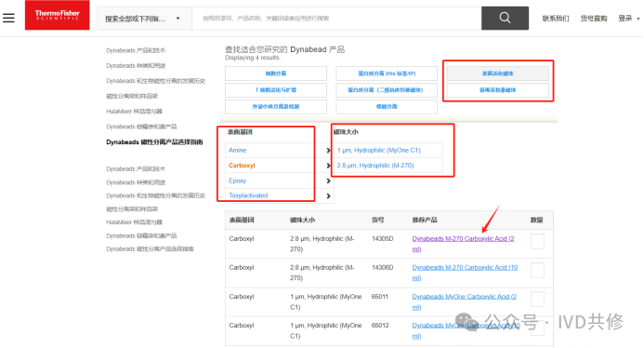Select the highlighted surface-activated beads tab

498,74
